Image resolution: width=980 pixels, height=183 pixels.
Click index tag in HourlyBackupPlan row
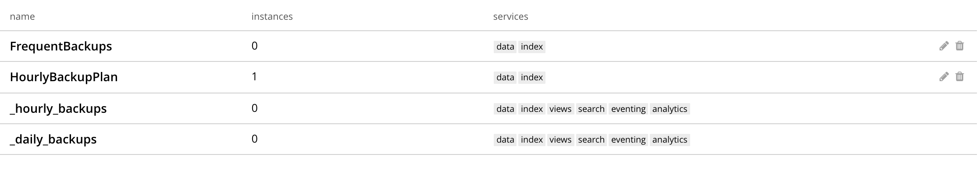pos(532,78)
